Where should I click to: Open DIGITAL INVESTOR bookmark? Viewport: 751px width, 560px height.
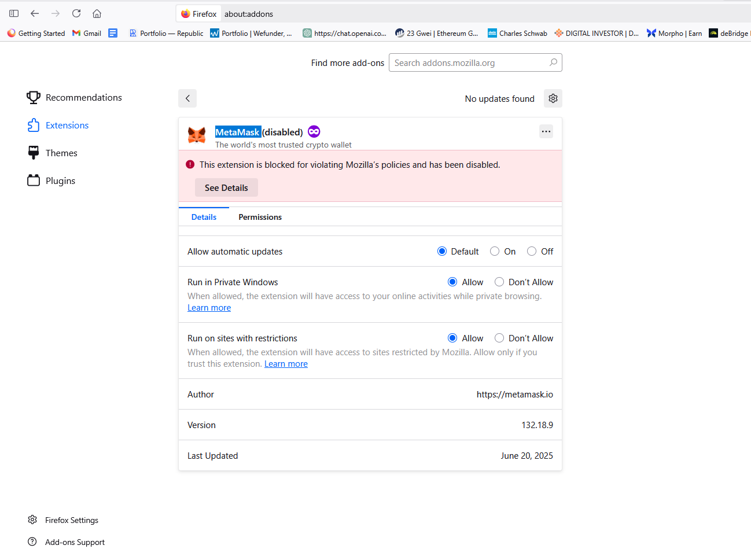click(597, 34)
